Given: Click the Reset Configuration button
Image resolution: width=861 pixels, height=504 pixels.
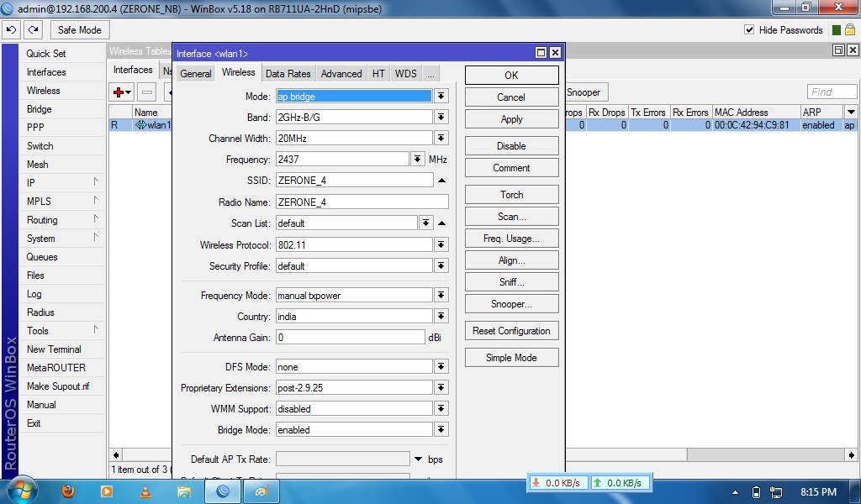Looking at the screenshot, I should pos(511,331).
